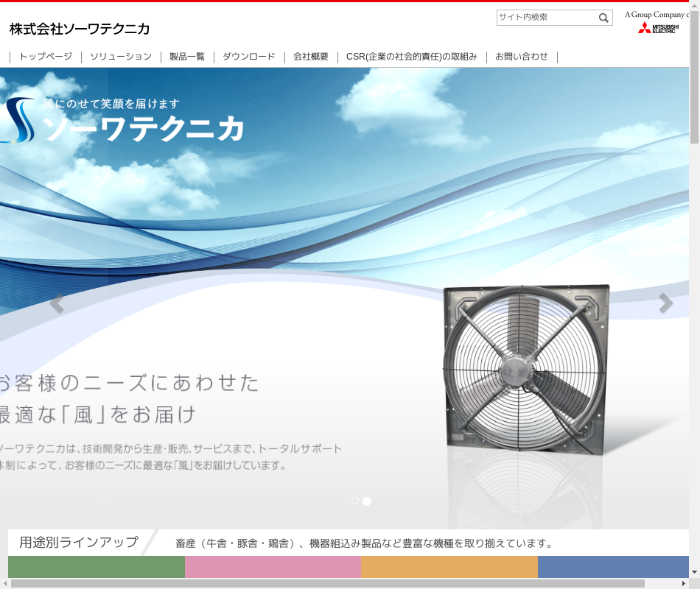Click the Mitsubishi Electric logo
The width and height of the screenshot is (700, 589).
coord(657,29)
